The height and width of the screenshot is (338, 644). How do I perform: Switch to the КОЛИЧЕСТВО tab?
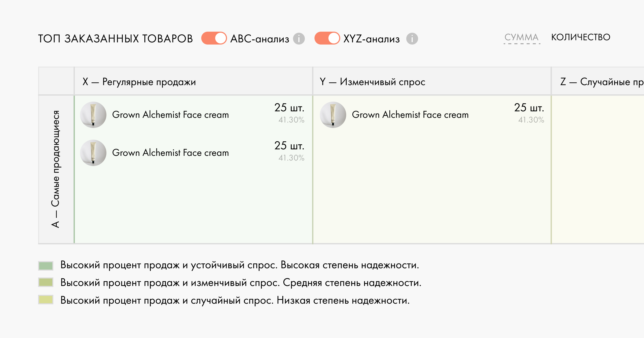pyautogui.click(x=581, y=37)
